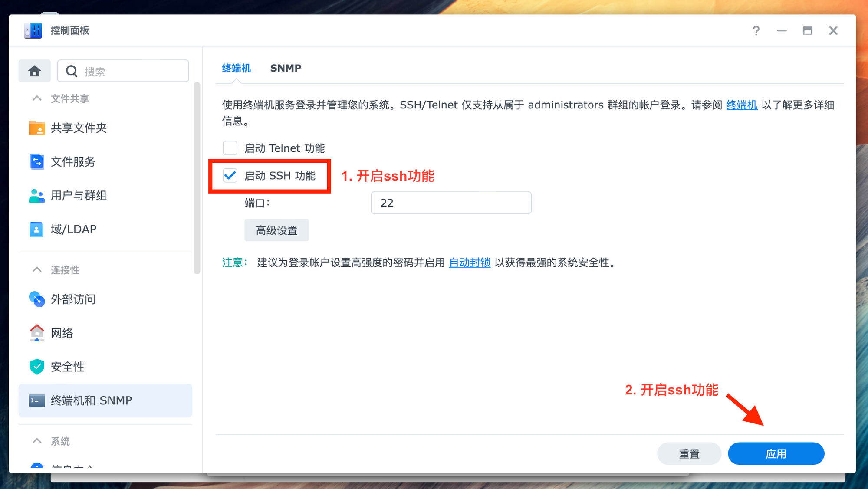Screen dimensions: 868x489
Task: Click the home icon button
Action: click(x=34, y=71)
